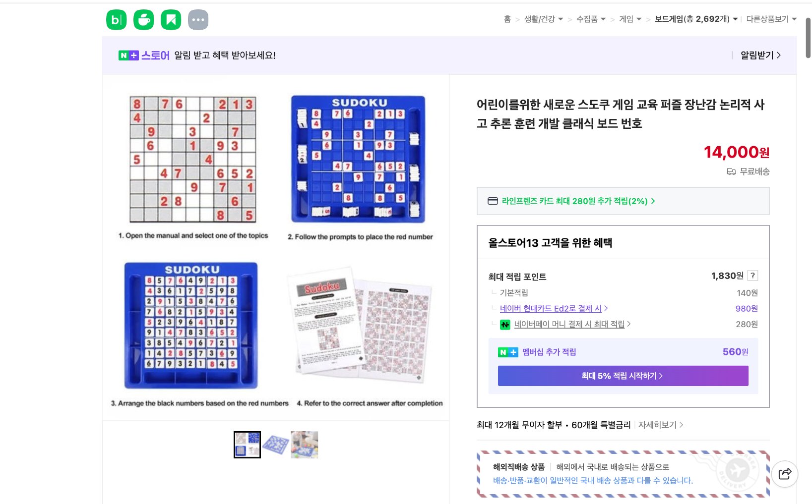This screenshot has width=812, height=504.
Task: Share the product to Naver Cafe
Action: 143,20
